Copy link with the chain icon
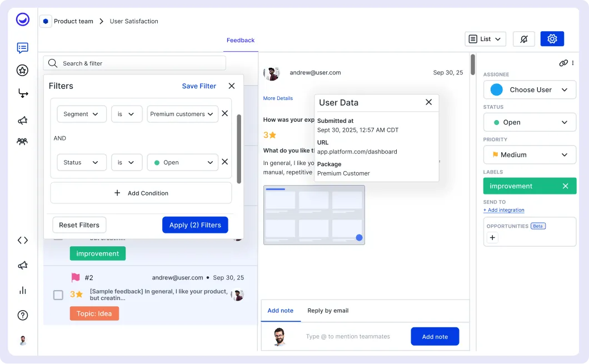 (x=563, y=63)
